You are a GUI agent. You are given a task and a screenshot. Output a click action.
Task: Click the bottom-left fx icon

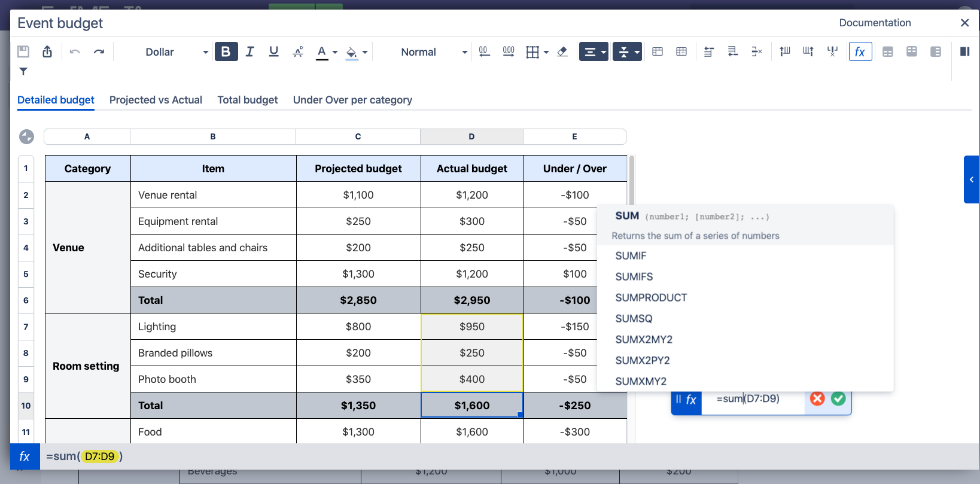coord(25,456)
